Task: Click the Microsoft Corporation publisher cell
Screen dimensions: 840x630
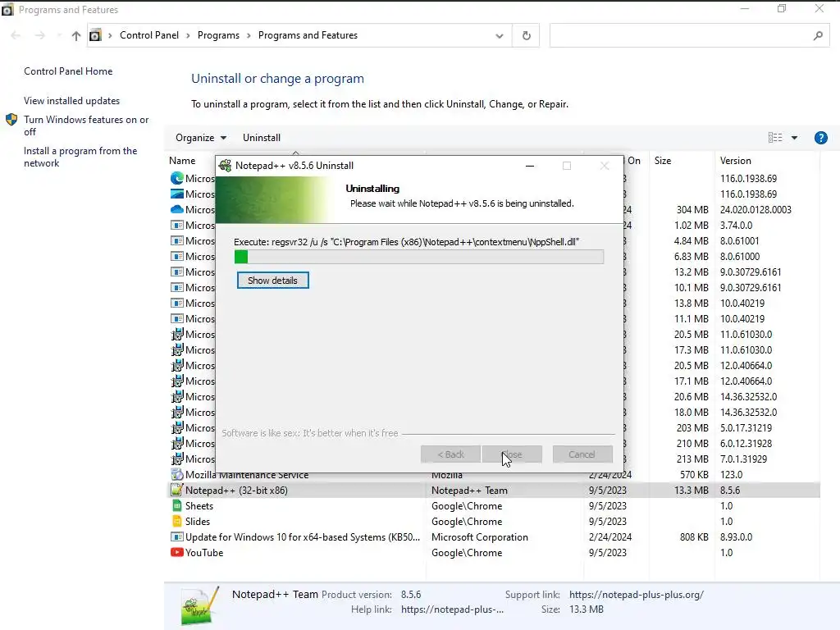Action: [x=479, y=536]
